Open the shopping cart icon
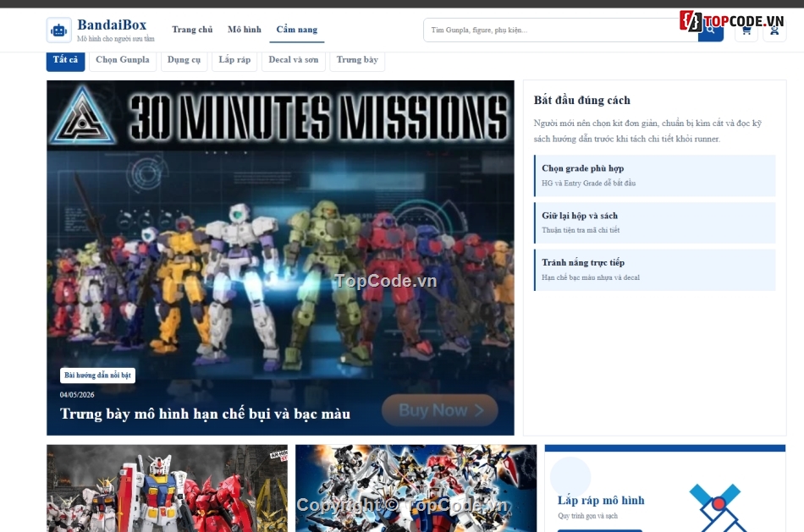 746,30
